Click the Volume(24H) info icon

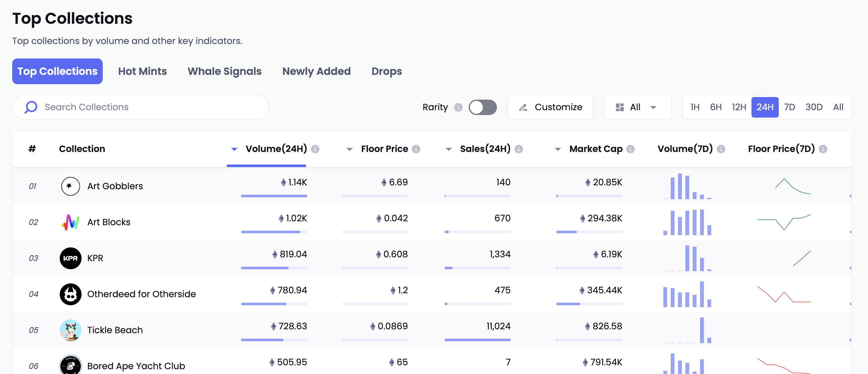(315, 149)
